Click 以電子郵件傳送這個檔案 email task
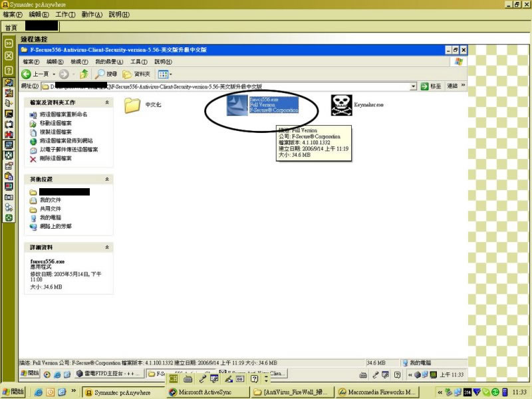532x399 pixels. 69,150
